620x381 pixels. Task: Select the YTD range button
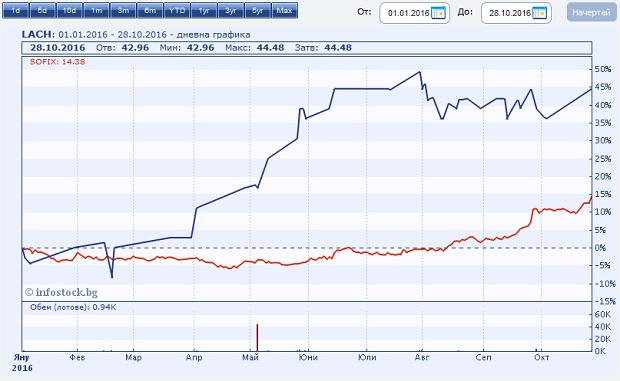[177, 11]
